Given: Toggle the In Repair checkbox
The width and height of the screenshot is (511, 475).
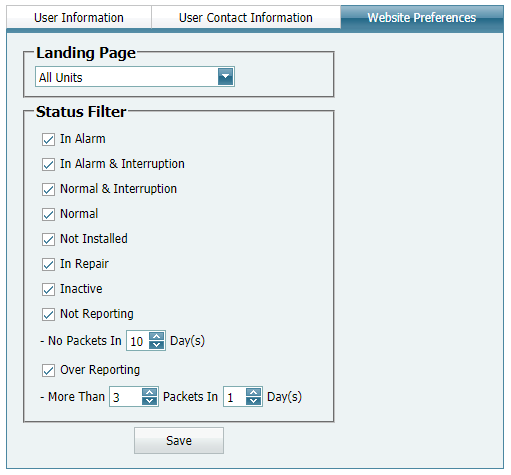Looking at the screenshot, I should tap(48, 264).
